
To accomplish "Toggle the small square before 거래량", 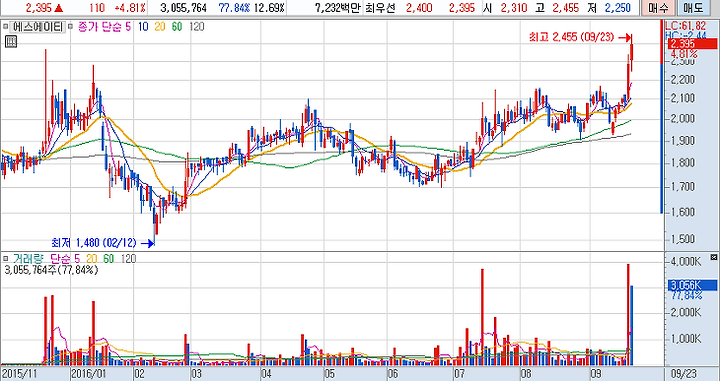I will point(5,259).
